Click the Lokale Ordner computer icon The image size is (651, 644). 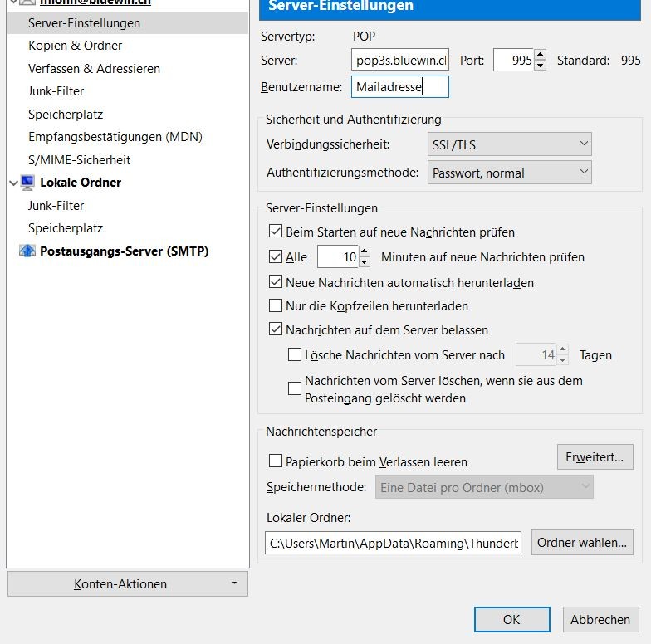click(x=27, y=183)
